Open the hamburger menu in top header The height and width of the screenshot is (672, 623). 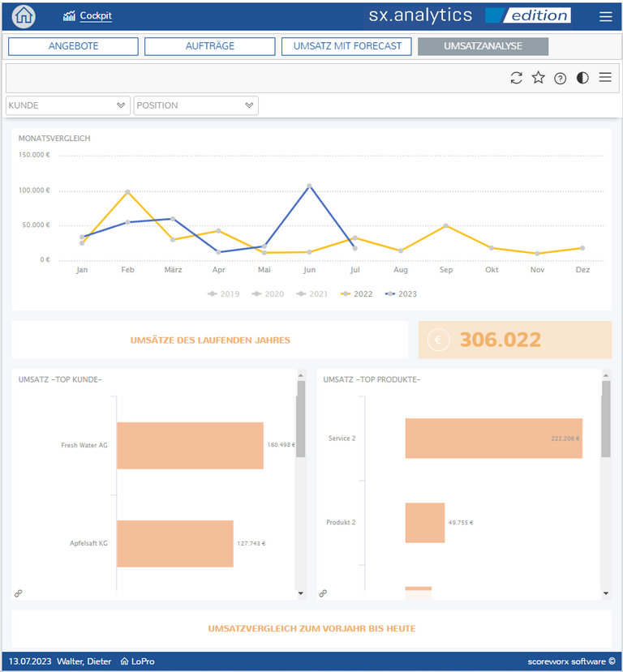[605, 16]
